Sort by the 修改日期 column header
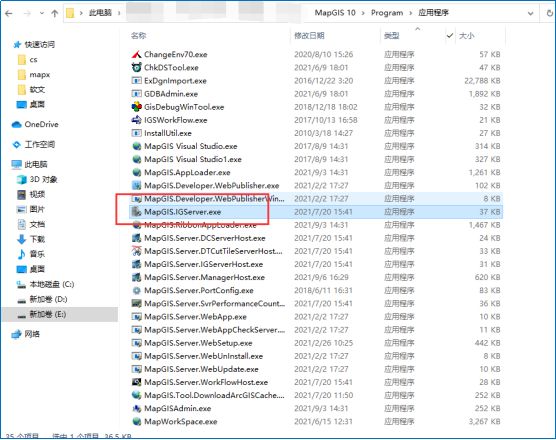 point(309,35)
